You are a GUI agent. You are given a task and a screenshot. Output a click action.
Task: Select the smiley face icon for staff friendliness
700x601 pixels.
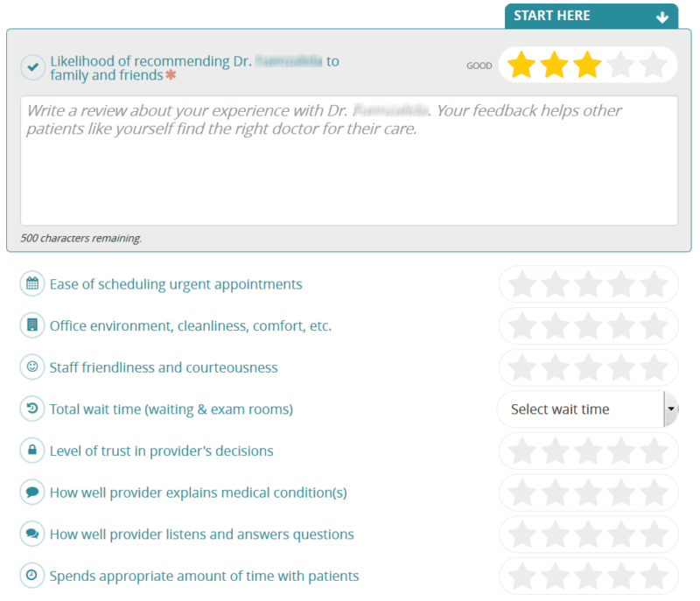click(x=31, y=367)
